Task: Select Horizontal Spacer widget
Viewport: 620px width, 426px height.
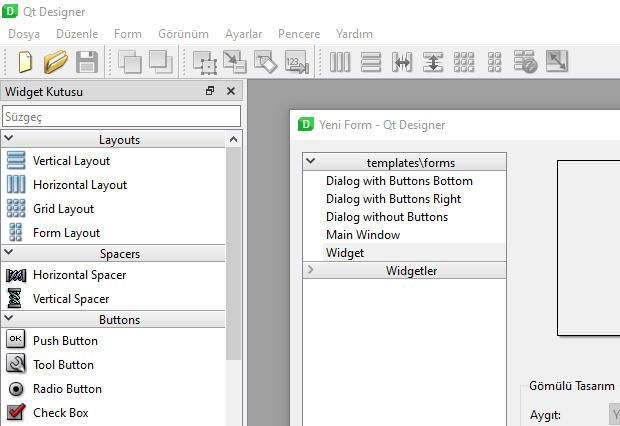Action: 113,275
